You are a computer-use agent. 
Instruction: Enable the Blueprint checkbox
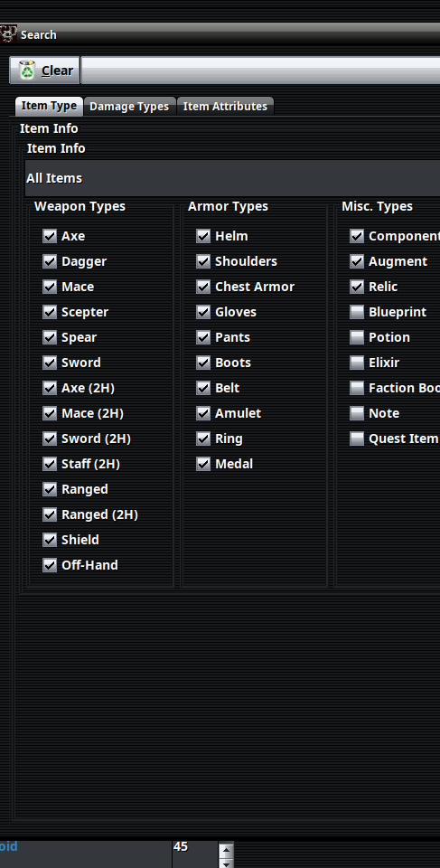coord(357,312)
